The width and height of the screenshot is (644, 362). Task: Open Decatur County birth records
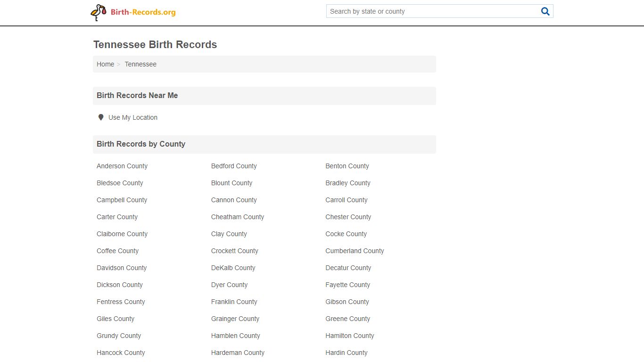[x=348, y=268]
